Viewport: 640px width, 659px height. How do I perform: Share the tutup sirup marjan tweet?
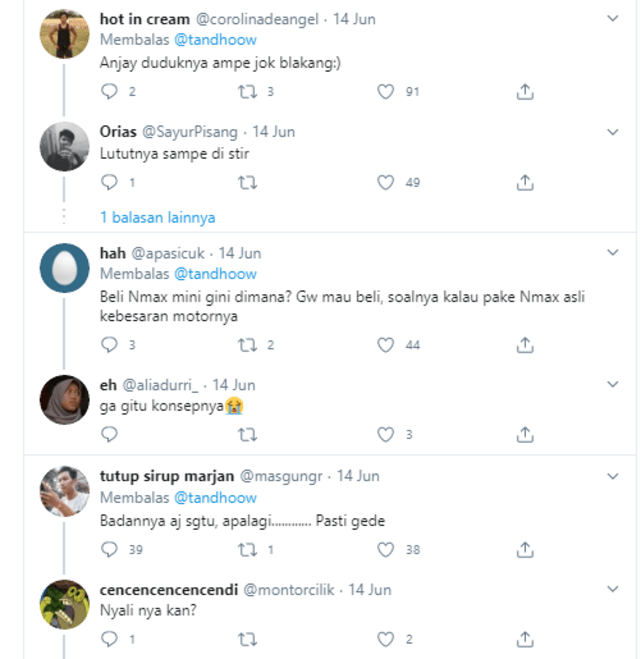click(524, 549)
